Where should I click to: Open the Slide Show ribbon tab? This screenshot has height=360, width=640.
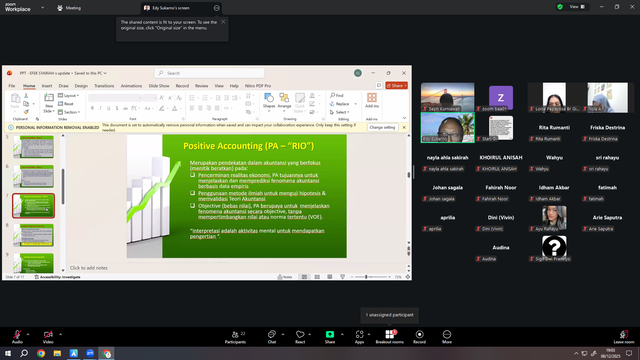[159, 86]
